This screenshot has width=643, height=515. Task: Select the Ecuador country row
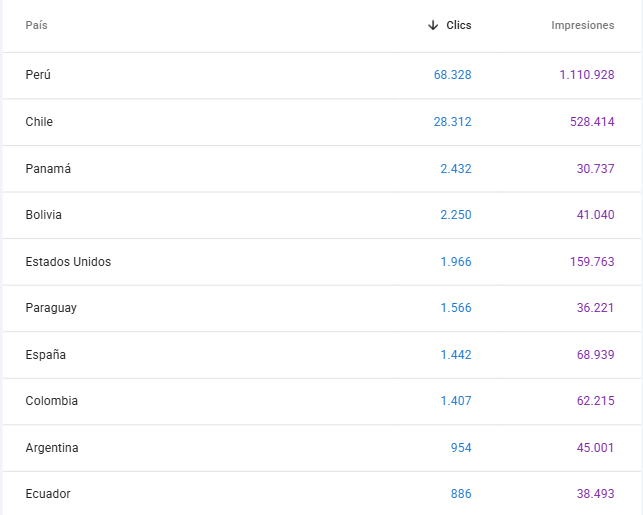click(x=322, y=494)
